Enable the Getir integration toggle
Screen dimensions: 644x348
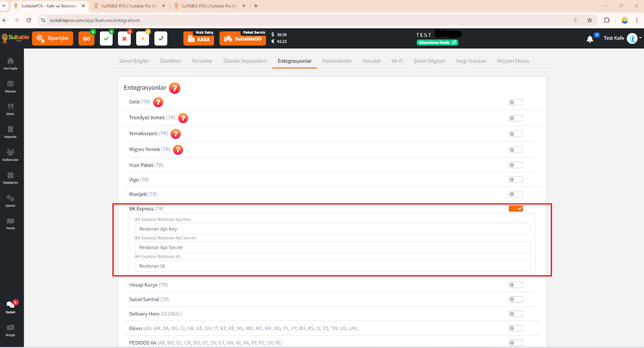pos(516,102)
